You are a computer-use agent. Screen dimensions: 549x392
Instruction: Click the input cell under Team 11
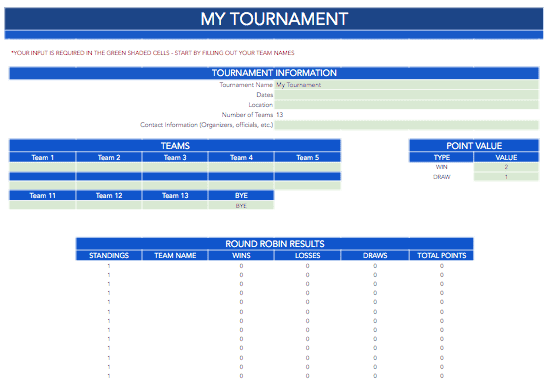pos(42,205)
